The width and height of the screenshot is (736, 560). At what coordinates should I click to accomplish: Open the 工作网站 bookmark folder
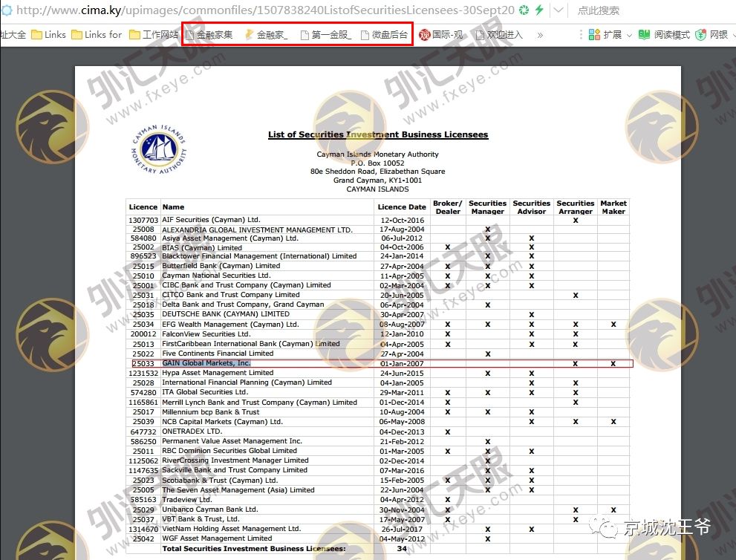click(x=154, y=35)
